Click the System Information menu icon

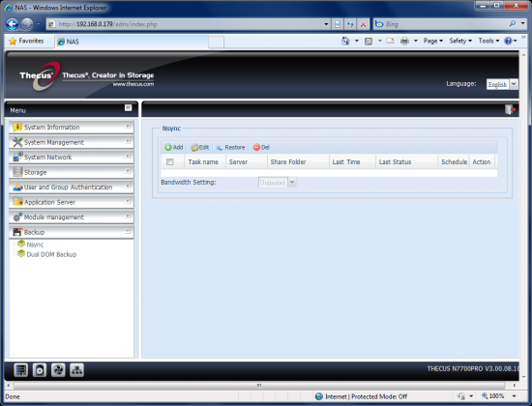[17, 128]
